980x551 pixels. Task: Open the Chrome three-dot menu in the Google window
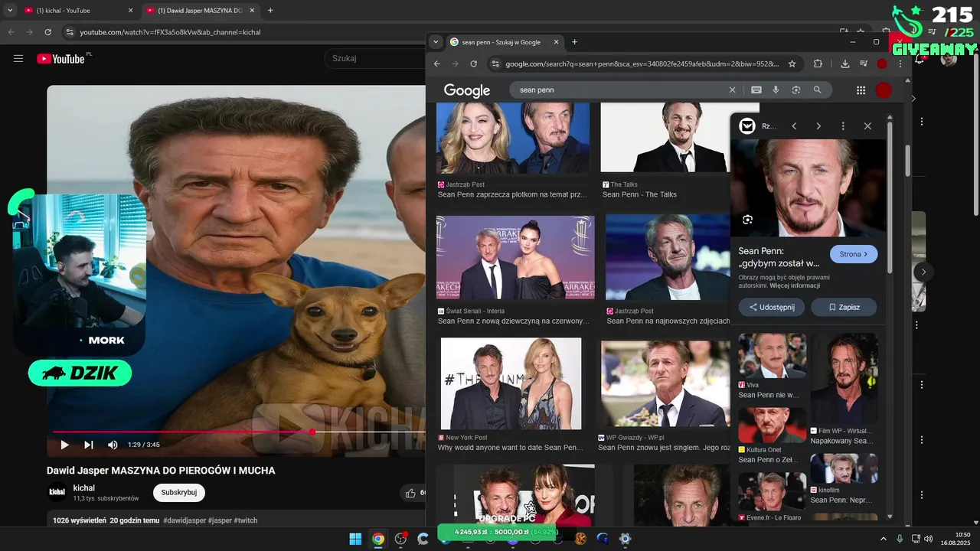(900, 64)
